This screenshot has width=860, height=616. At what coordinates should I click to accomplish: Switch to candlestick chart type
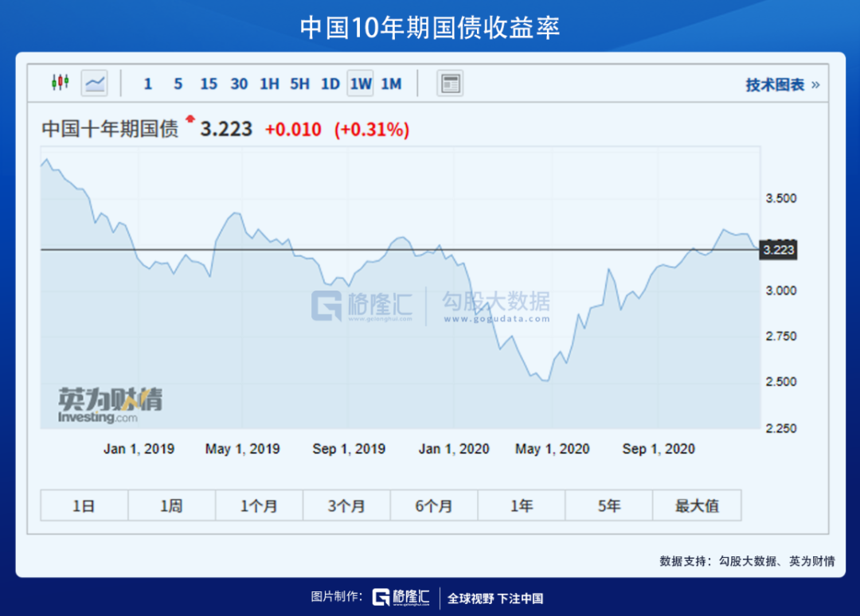click(x=61, y=83)
